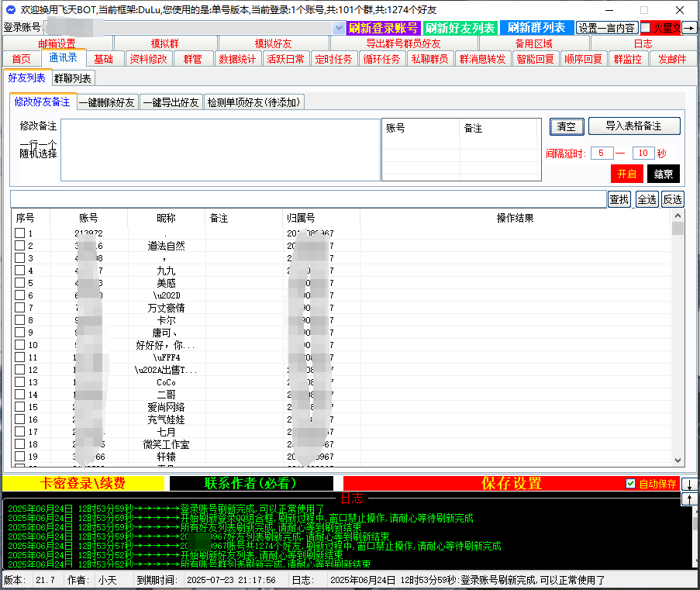Image resolution: width=700 pixels, height=590 pixels.
Task: Open the 邮箱设置 tab
Action: pos(57,43)
